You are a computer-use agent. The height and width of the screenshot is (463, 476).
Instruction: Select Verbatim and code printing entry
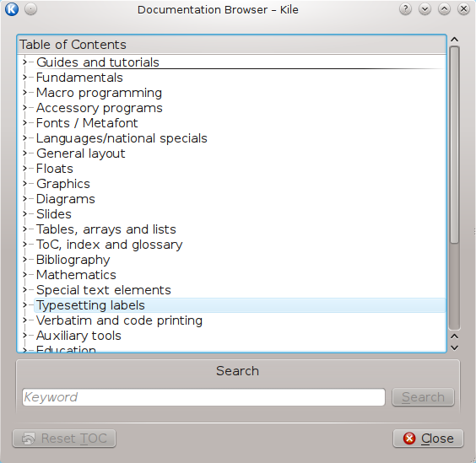tap(119, 320)
